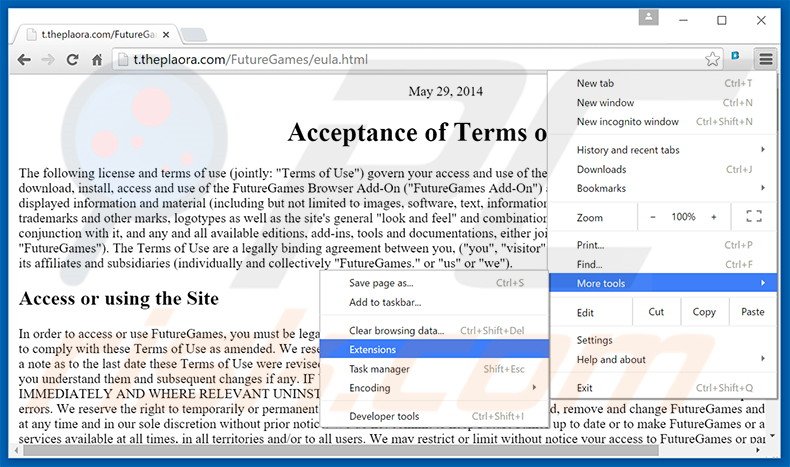Click the scroll-down arrow of vertical scrollbar
The image size is (790, 467).
pos(772,435)
